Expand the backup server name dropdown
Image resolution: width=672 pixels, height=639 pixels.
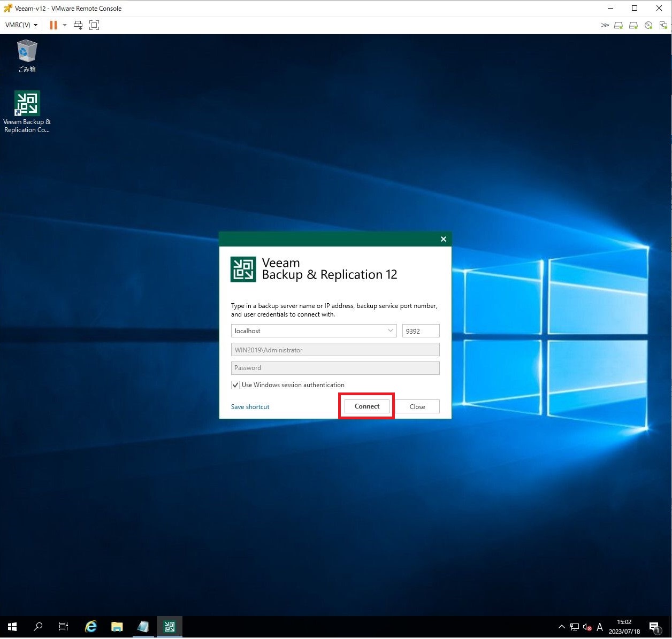coord(391,331)
